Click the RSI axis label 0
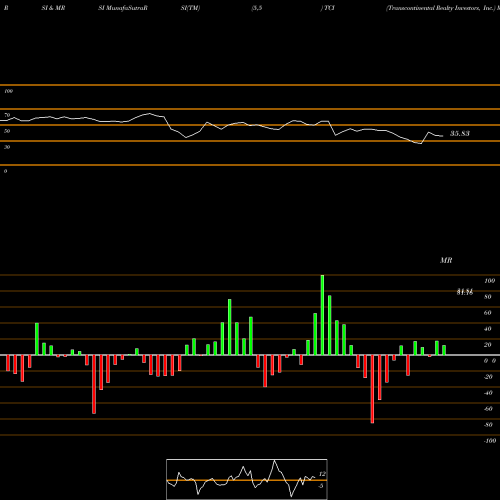Screen dimensions: 500x500 5,171
